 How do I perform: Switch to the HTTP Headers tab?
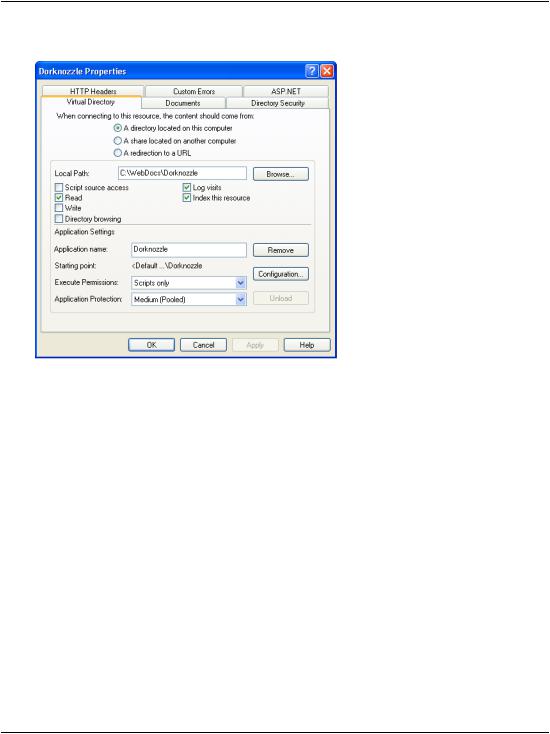tap(93, 91)
